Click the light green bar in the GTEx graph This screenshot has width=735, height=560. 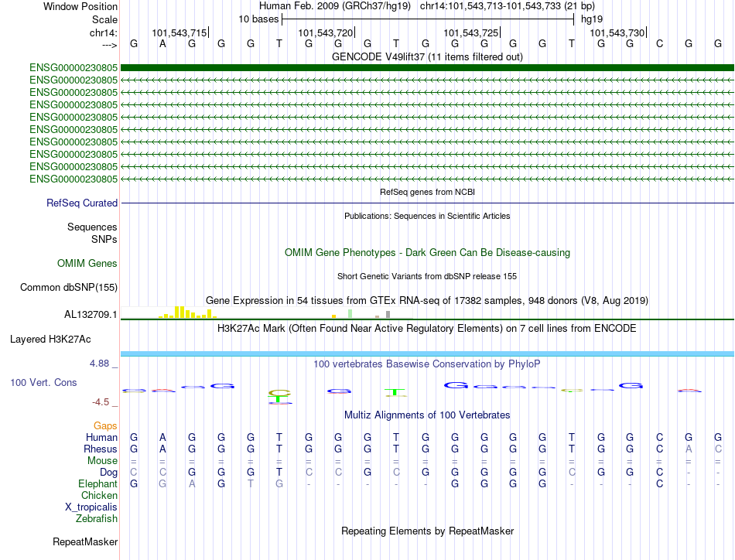click(350, 314)
